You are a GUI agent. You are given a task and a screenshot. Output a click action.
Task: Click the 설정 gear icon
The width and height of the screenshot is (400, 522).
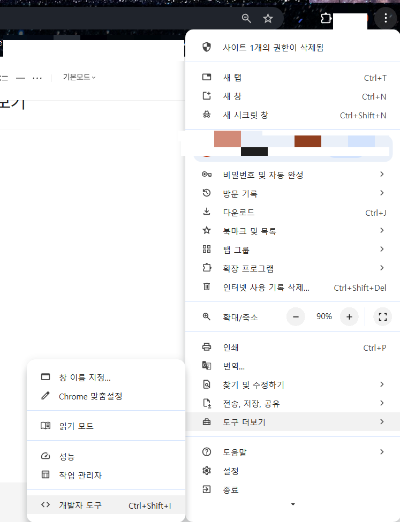(207, 471)
